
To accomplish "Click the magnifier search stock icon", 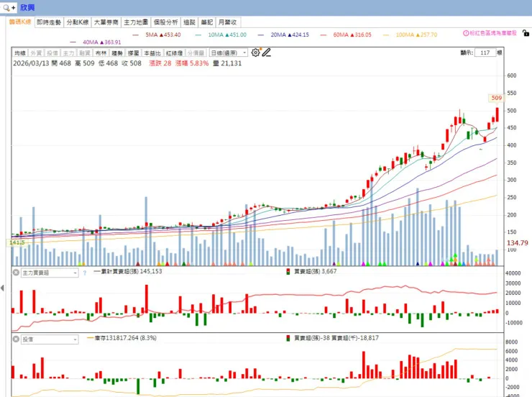I will (9, 7).
